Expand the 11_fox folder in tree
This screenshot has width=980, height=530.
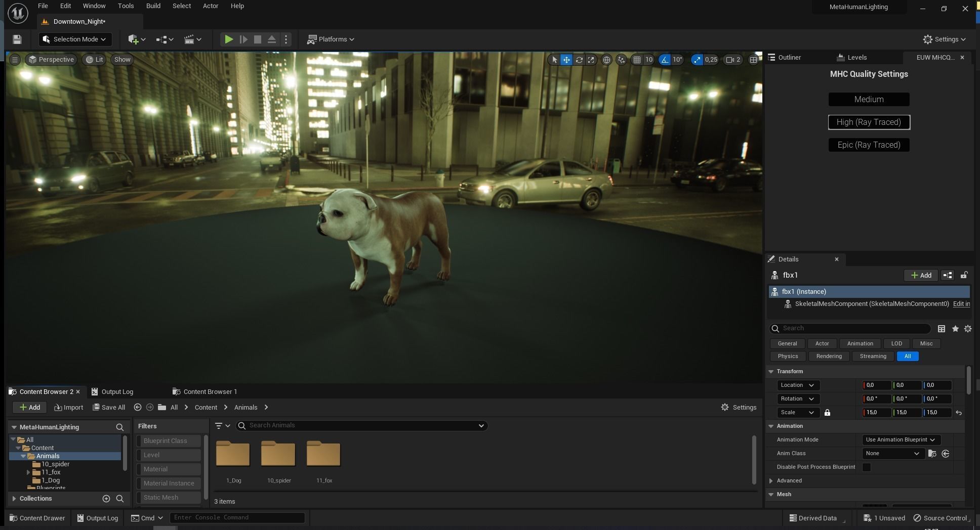point(28,472)
